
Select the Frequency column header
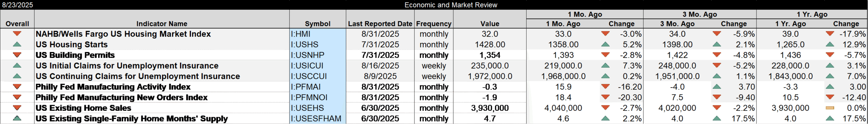tap(434, 24)
